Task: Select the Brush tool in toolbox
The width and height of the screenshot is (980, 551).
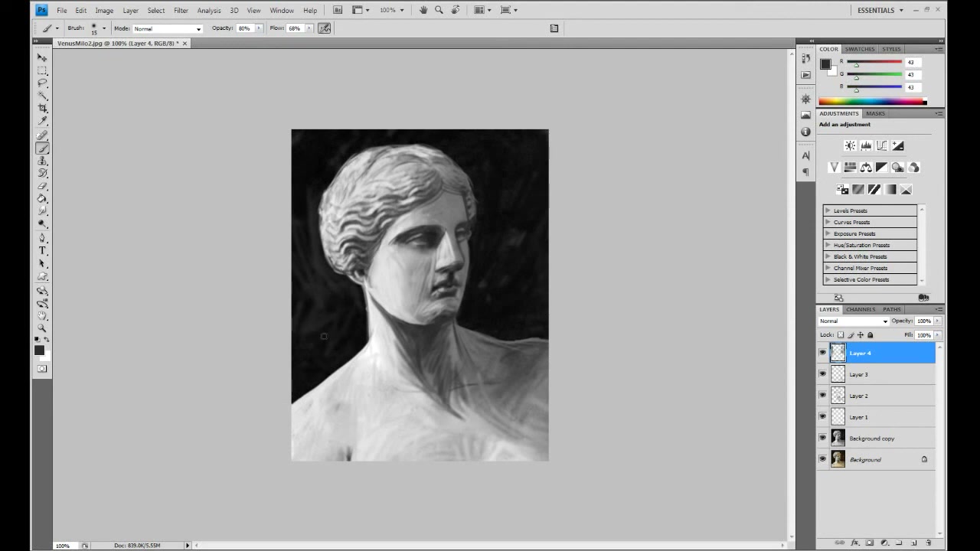Action: pyautogui.click(x=42, y=148)
